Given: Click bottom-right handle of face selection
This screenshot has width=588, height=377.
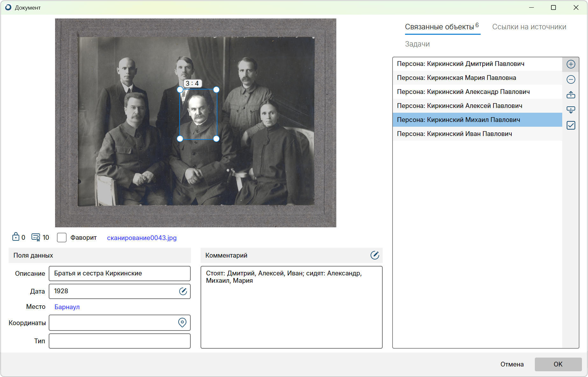Looking at the screenshot, I should [216, 139].
